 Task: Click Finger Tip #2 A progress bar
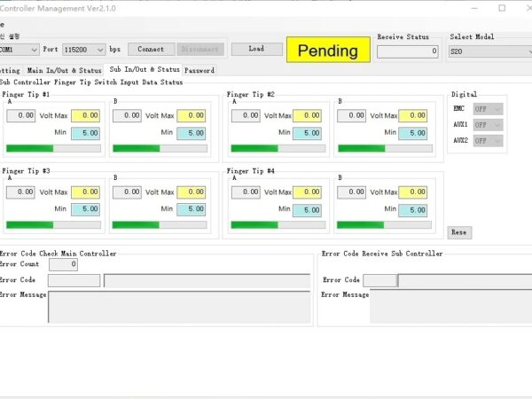tap(278, 148)
